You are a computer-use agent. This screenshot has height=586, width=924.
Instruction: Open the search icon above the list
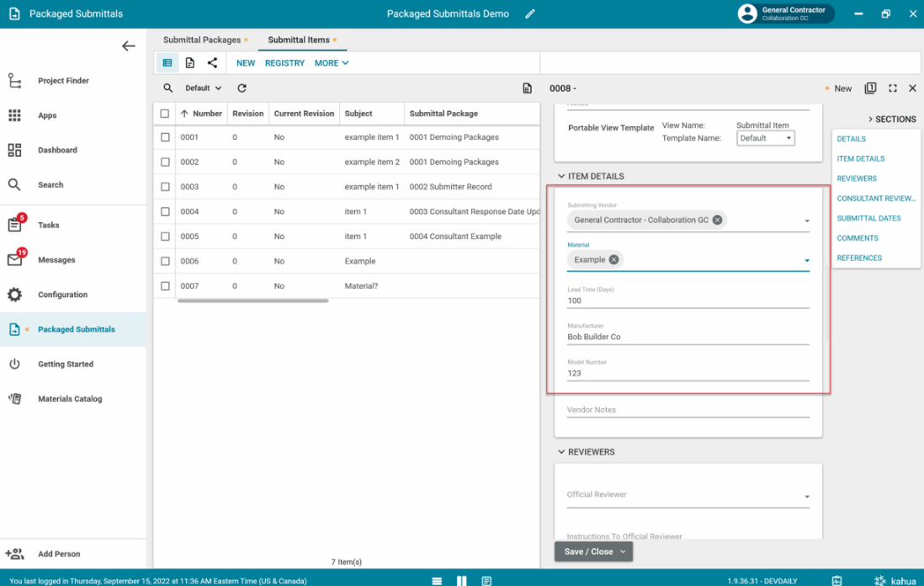(x=168, y=88)
